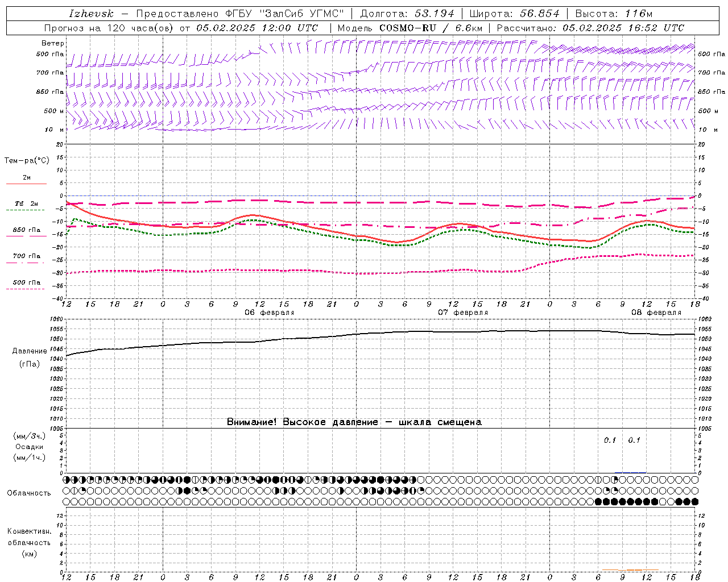Click the "Td 2м" dew point legend entry
This screenshot has height=582, width=728.
pos(26,203)
